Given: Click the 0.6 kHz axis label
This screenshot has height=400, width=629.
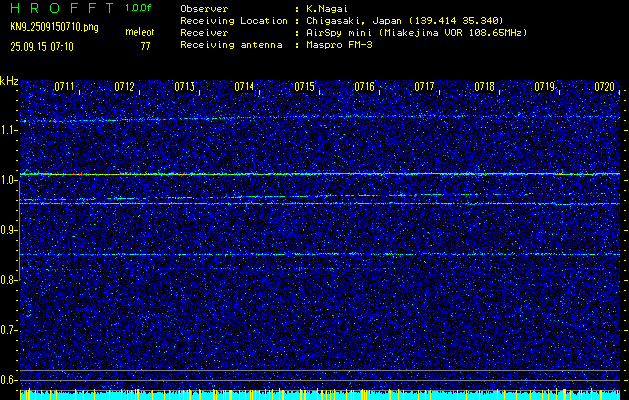Looking at the screenshot, I should click(8, 380).
